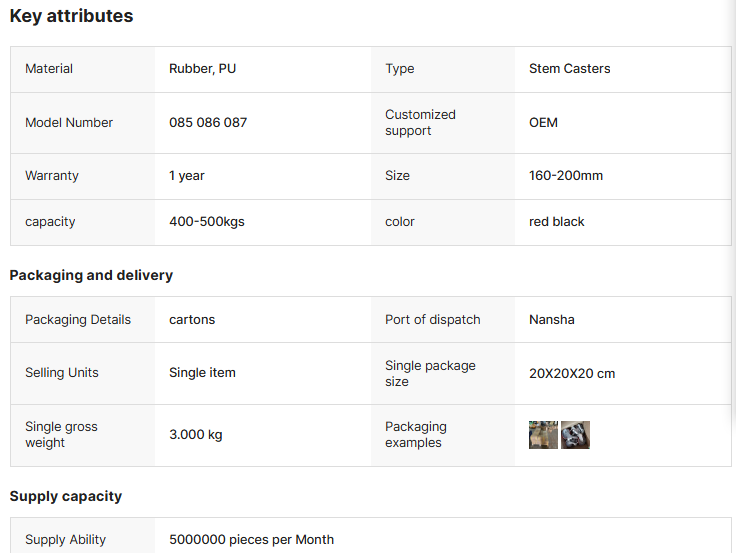Click the red black color value
The height and width of the screenshot is (553, 736).
[x=557, y=222]
